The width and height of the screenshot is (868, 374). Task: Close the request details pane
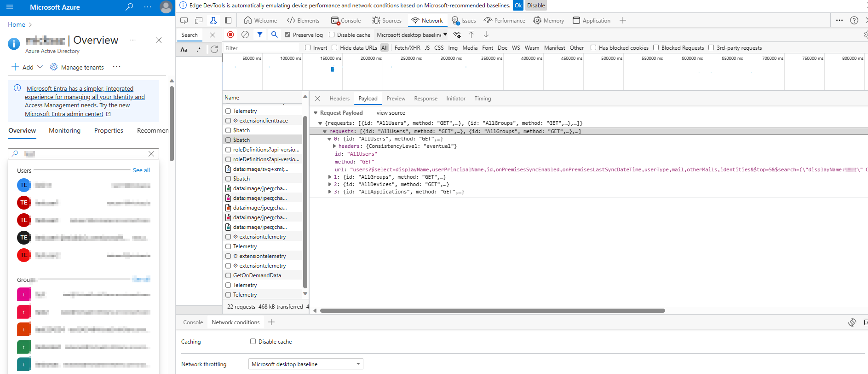point(317,99)
